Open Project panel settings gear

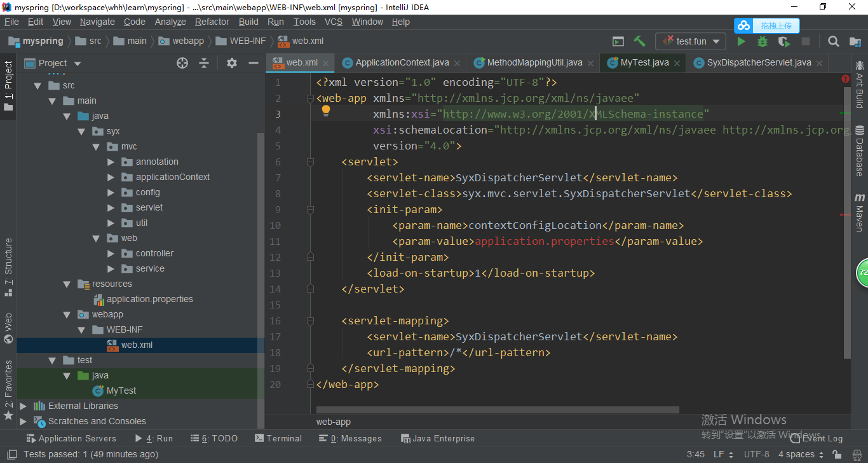click(x=232, y=63)
